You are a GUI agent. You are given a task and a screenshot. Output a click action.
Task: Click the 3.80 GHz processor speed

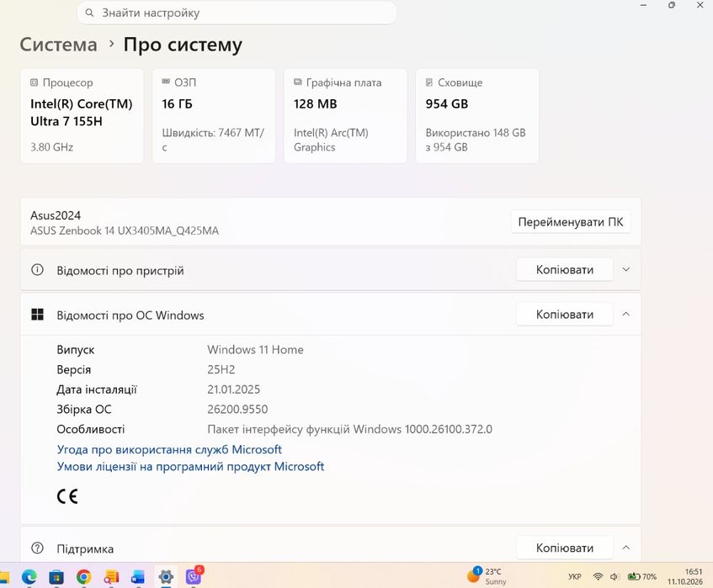[x=52, y=147]
